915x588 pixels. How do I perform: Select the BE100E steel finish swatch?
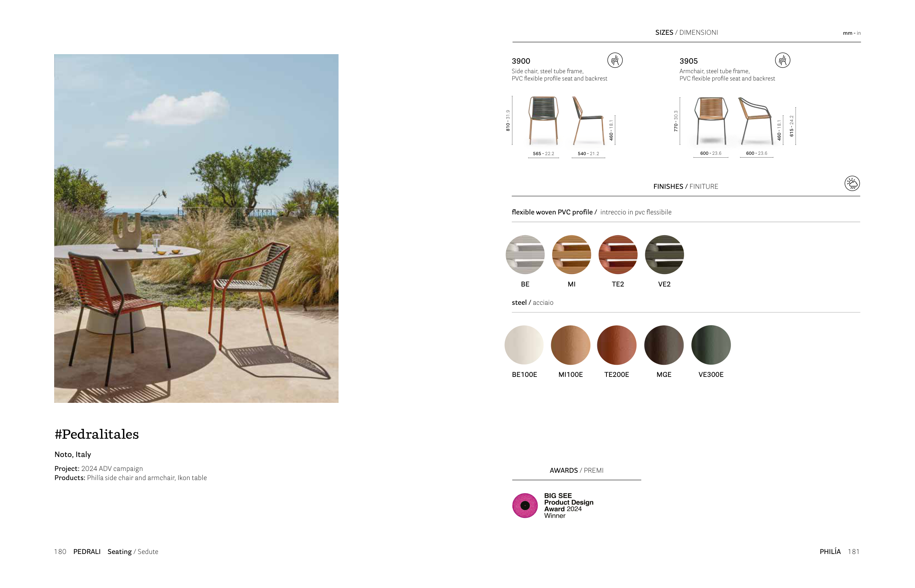[x=524, y=345]
